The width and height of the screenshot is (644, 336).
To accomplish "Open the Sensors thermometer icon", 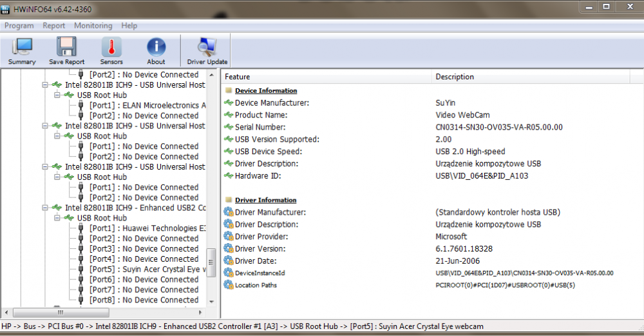I will [x=111, y=50].
